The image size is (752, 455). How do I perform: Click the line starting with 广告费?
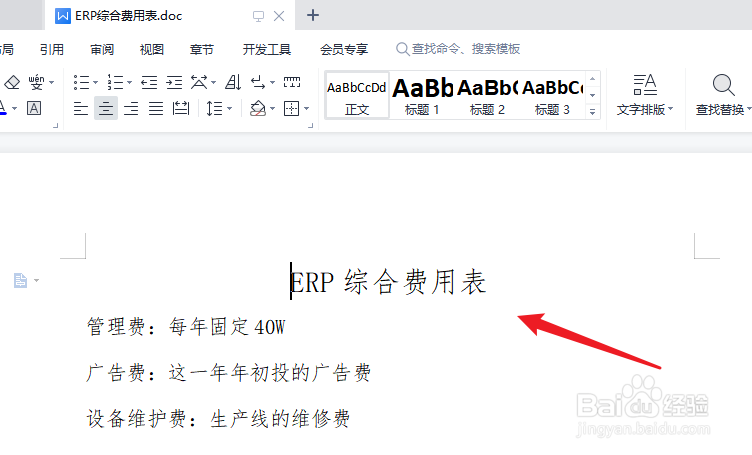click(x=229, y=373)
